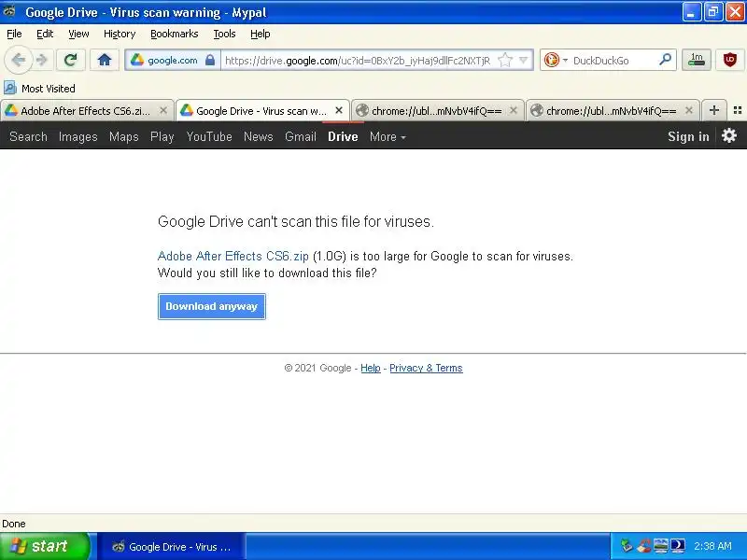Open the DuckDuckGo search engine selector
The height and width of the screenshot is (560, 747).
[556, 60]
